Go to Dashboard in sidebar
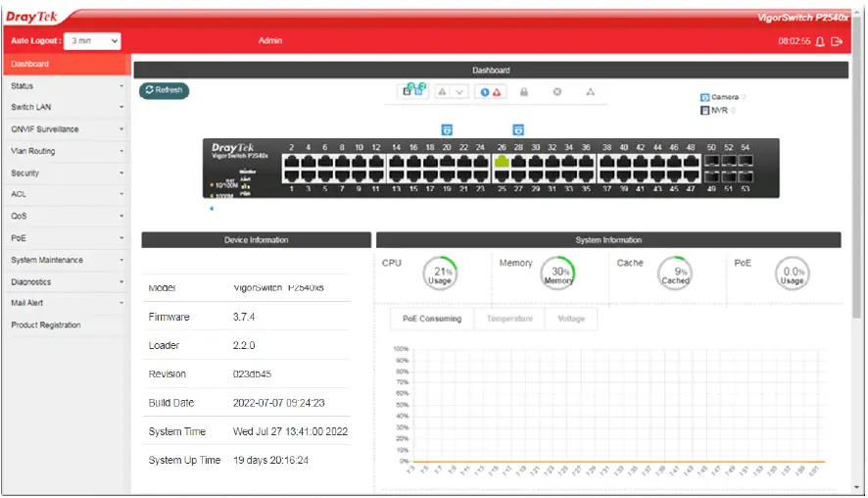This screenshot has height=498, width=868. coord(67,65)
